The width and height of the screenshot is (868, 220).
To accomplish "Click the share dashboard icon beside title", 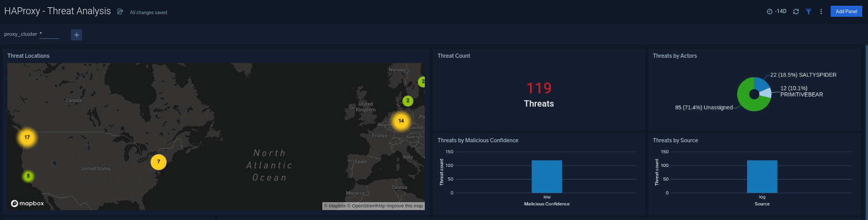I will pyautogui.click(x=120, y=12).
